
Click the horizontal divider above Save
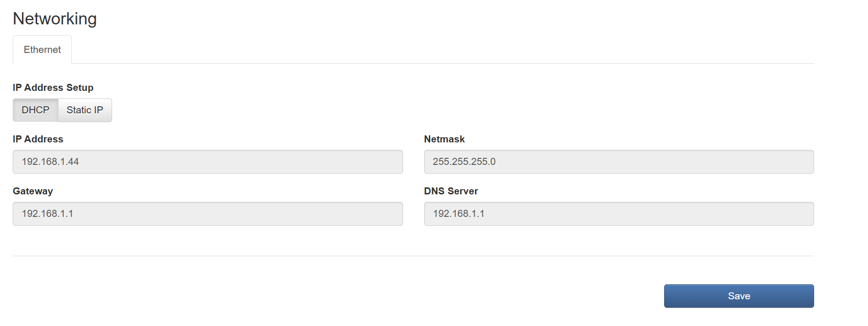point(413,256)
